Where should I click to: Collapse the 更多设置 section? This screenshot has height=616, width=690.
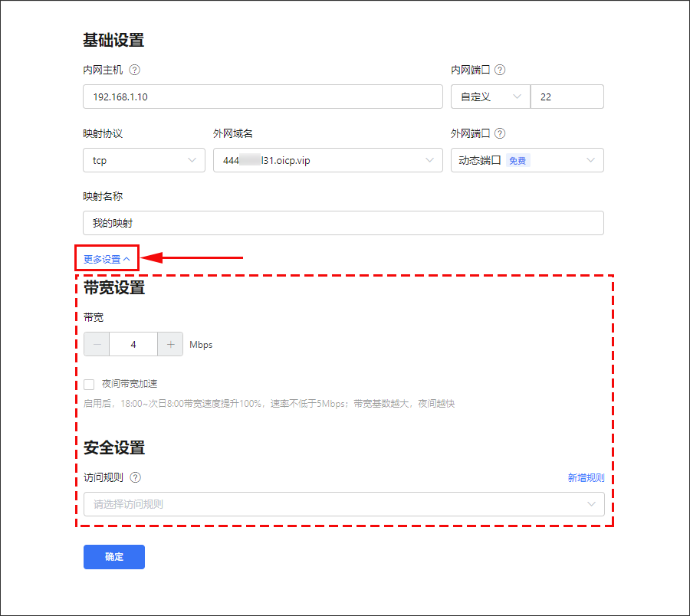point(107,259)
